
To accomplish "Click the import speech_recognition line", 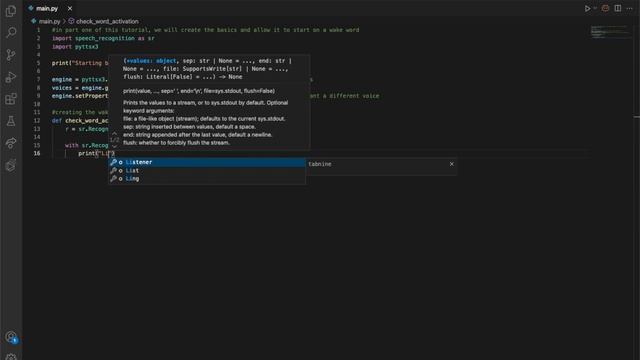I will (103, 38).
